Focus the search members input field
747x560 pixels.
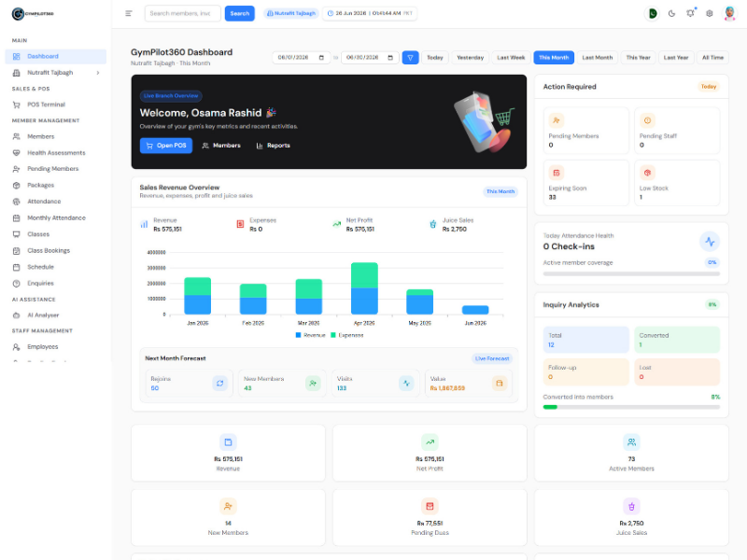pos(182,13)
